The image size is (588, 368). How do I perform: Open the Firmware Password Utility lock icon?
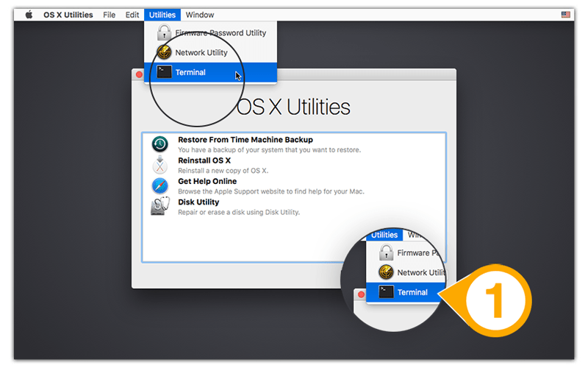[x=164, y=32]
